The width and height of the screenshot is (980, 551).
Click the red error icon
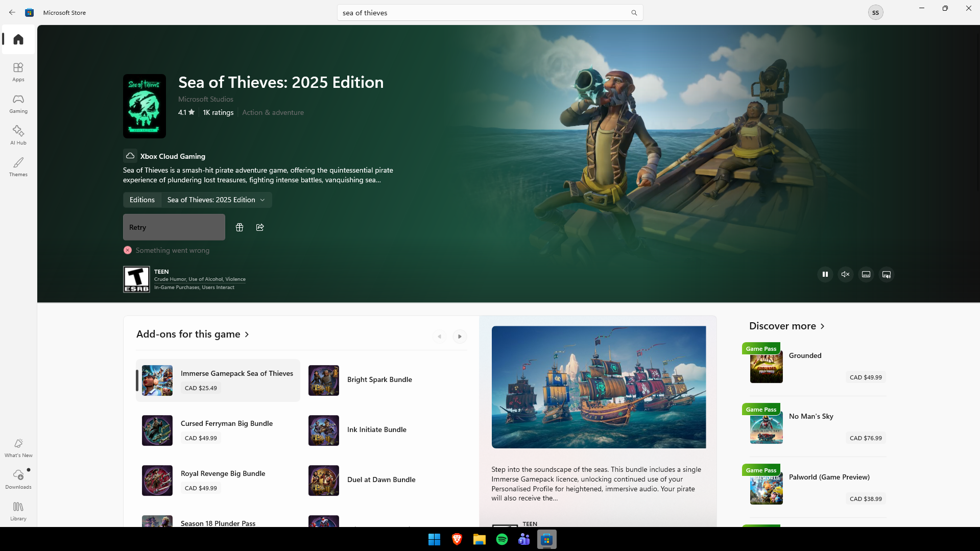tap(128, 250)
